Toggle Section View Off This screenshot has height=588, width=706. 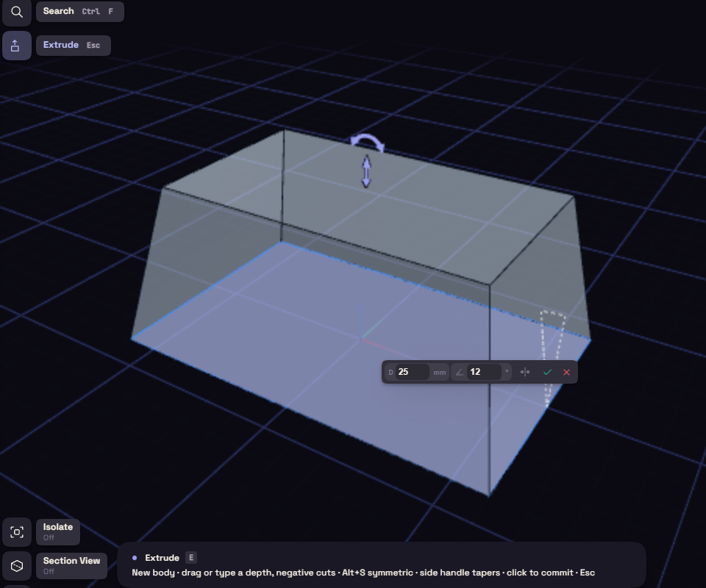[x=71, y=565]
